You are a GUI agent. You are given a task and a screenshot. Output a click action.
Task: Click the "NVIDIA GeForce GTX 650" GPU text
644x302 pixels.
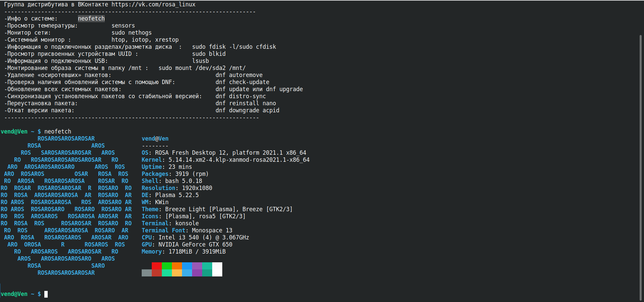[195, 244]
